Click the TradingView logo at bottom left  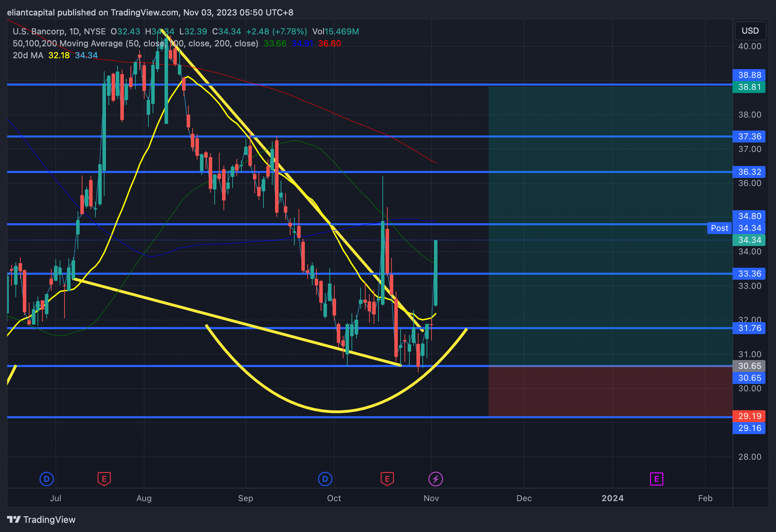coord(41,519)
